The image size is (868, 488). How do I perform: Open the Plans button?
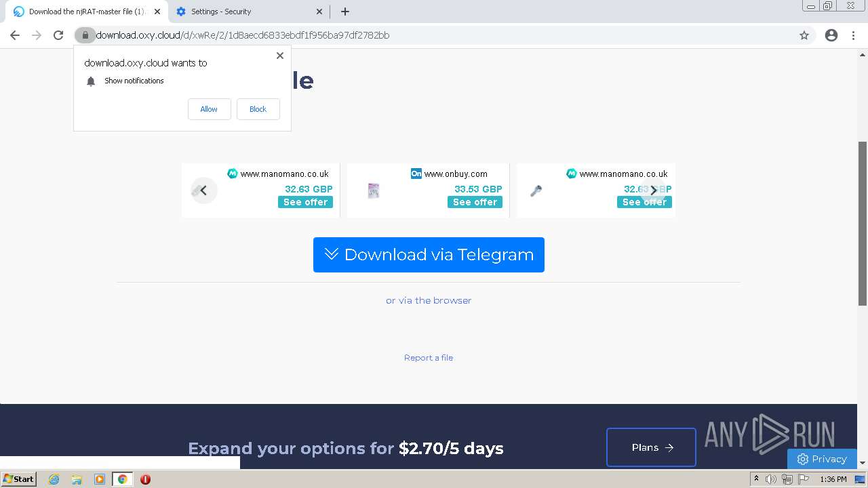coord(651,447)
